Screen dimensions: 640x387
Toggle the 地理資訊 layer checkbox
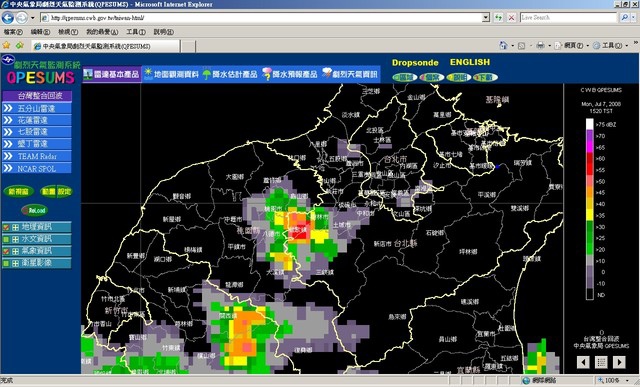coord(6,227)
